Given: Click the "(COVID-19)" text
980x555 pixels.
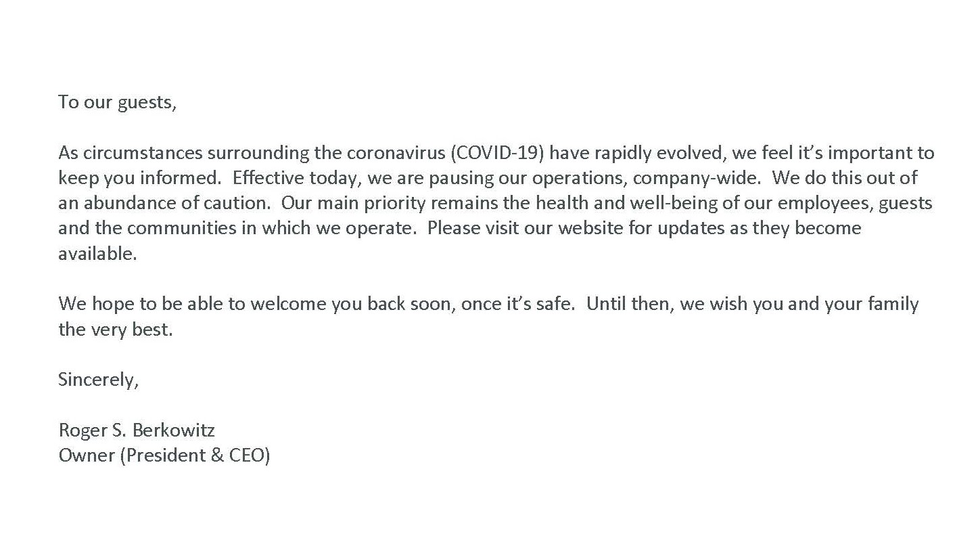Looking at the screenshot, I should coord(498,153).
